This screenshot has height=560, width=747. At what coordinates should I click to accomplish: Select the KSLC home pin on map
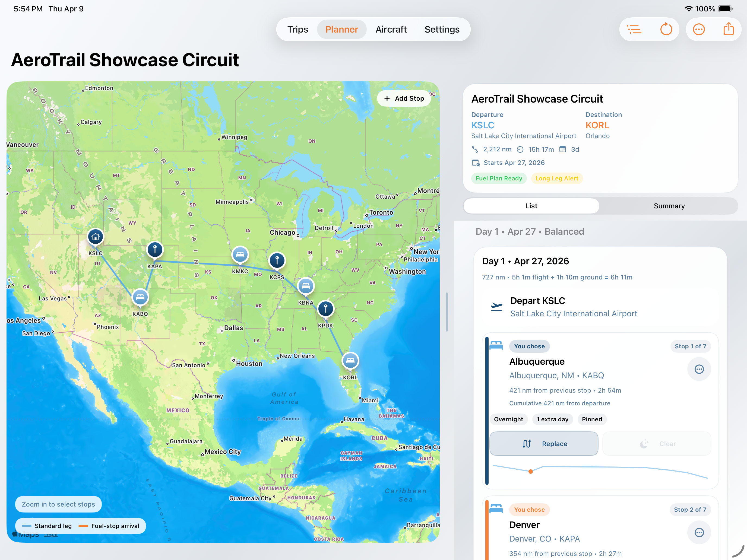point(96,237)
